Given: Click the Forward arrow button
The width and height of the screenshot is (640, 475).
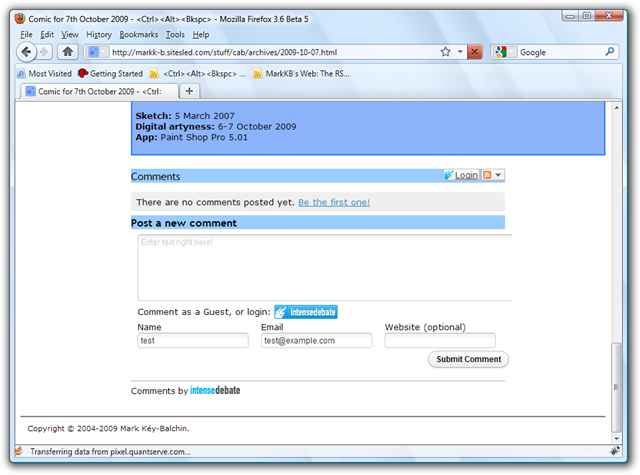Looking at the screenshot, I should click(x=44, y=52).
